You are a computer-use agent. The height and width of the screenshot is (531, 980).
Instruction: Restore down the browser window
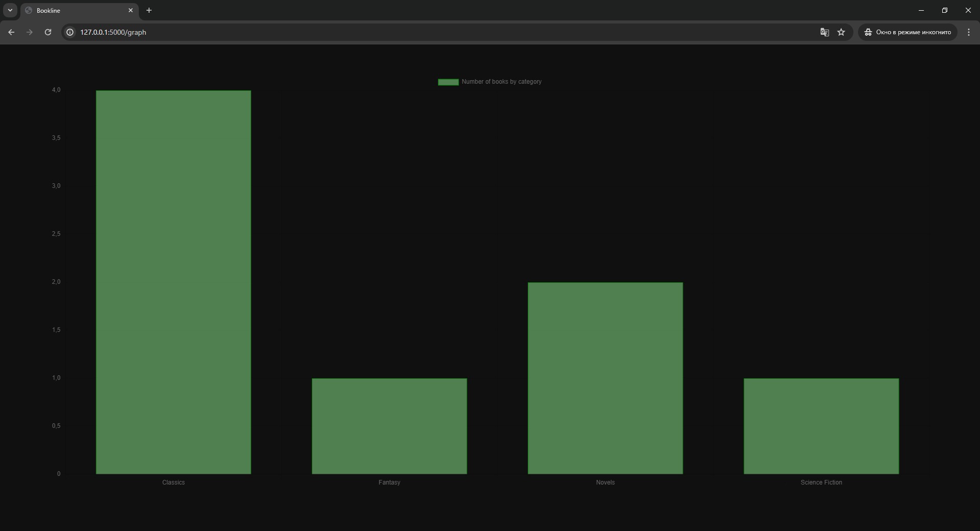coord(945,10)
